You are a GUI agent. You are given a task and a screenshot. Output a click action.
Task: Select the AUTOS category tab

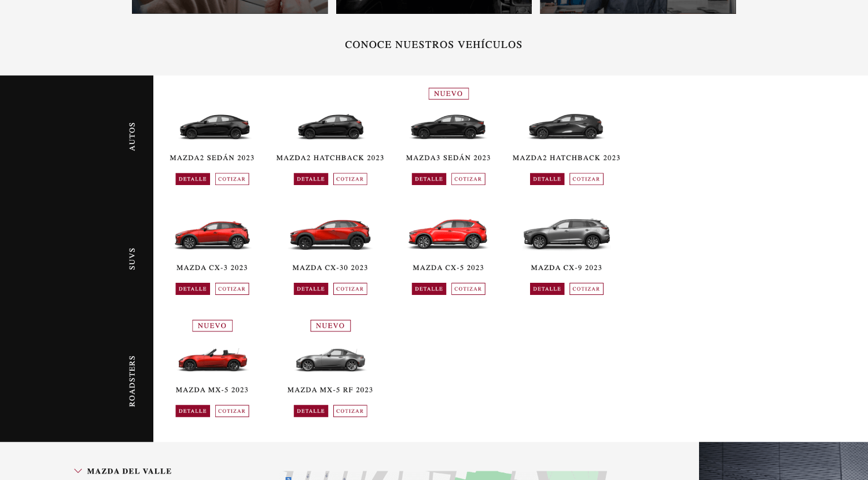pos(132,136)
